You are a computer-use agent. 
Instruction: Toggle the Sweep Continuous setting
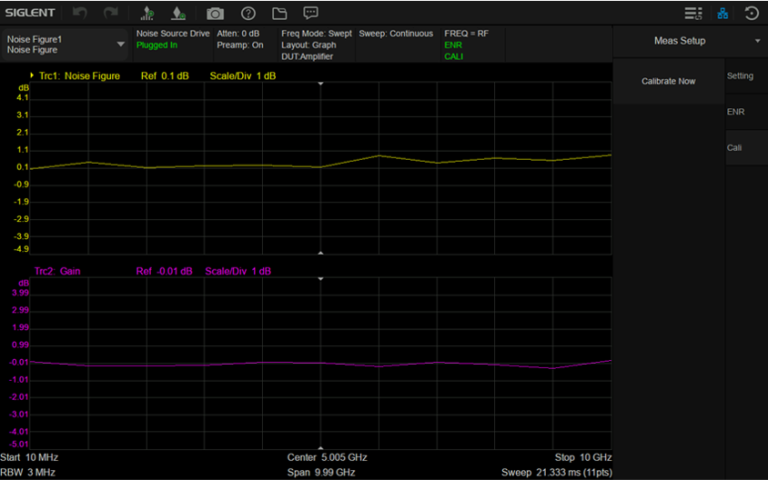tap(396, 33)
